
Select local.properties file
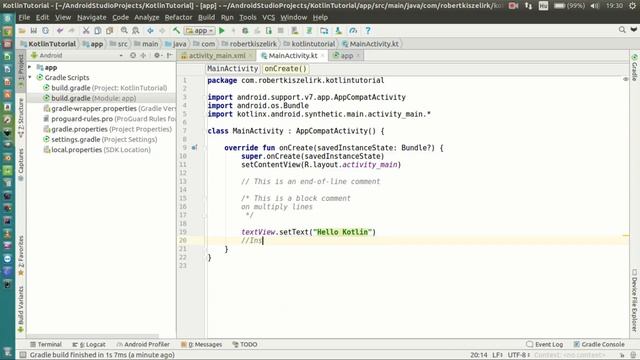(97, 150)
